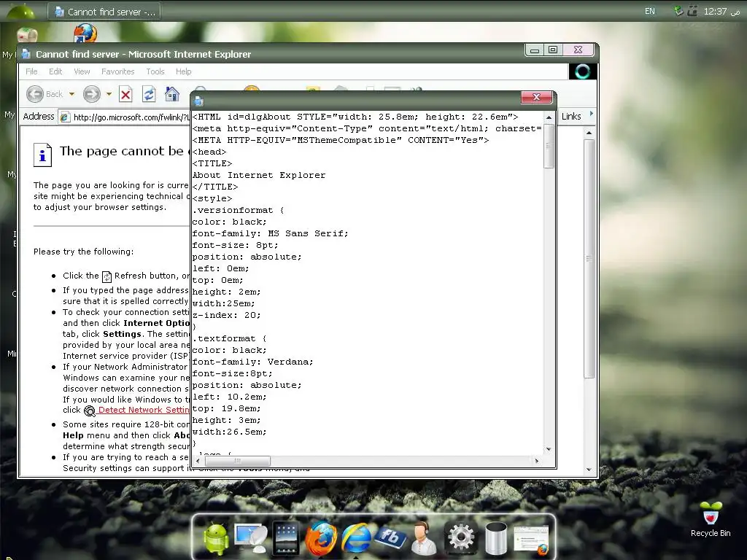
Task: Click the source dialog title bar icon
Action: tap(199, 101)
